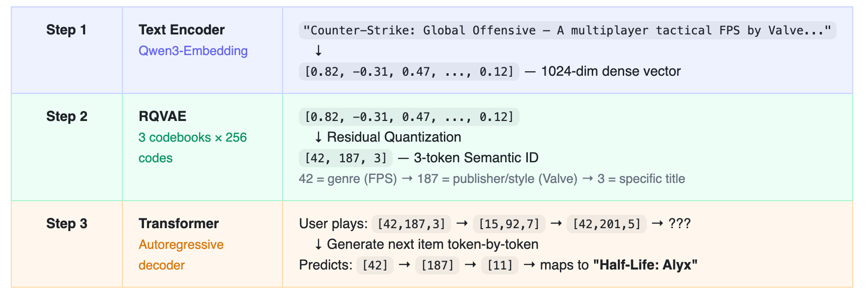Click the Counter-Strike description code snippet
This screenshot has width=868, height=299.
pyautogui.click(x=567, y=30)
